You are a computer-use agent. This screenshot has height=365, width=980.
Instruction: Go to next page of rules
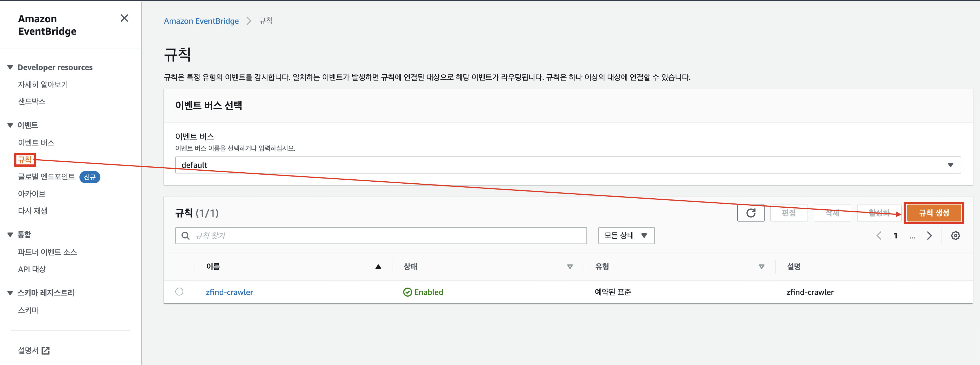929,236
